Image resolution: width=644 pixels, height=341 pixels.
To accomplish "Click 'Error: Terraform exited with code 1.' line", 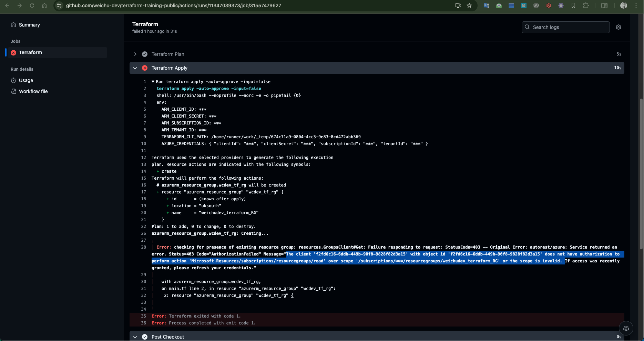I will tap(196, 316).
